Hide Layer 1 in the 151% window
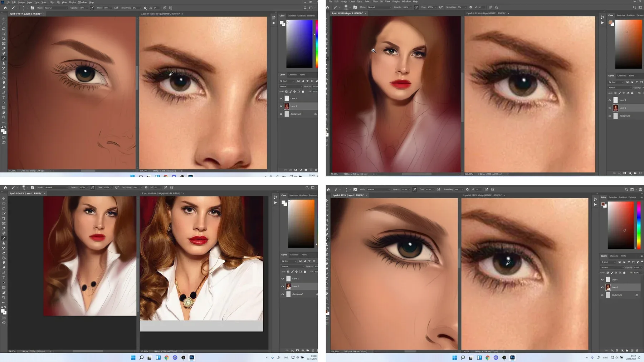 [281, 98]
